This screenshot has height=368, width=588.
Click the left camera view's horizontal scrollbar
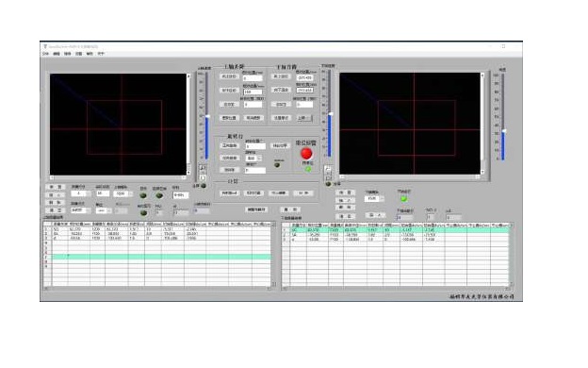(118, 177)
